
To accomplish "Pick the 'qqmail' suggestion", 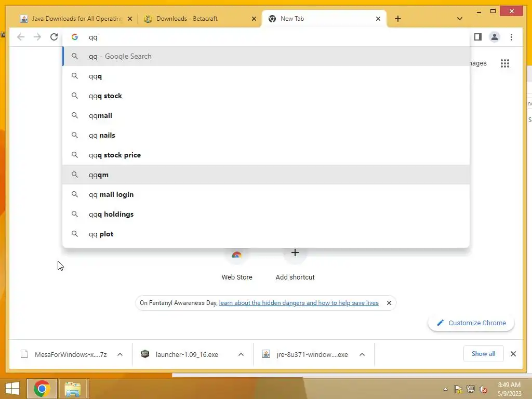I will [266, 115].
